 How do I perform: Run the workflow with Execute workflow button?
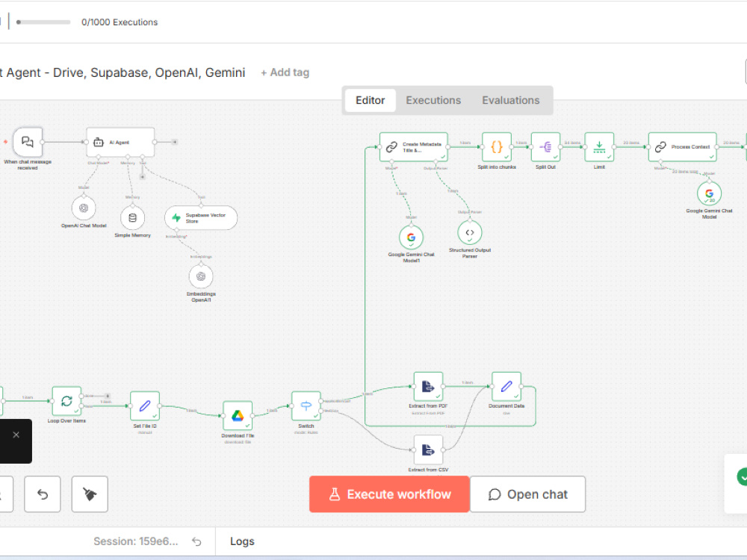[x=389, y=494]
